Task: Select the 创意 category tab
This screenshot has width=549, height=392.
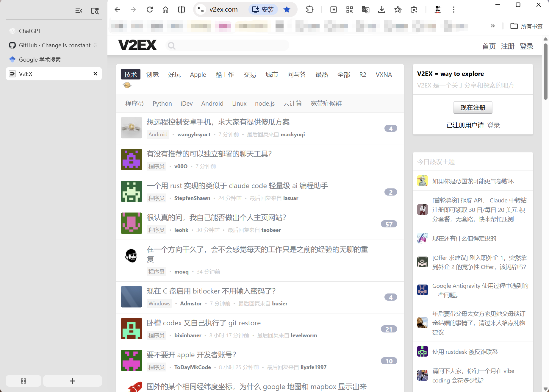Action: pyautogui.click(x=152, y=74)
